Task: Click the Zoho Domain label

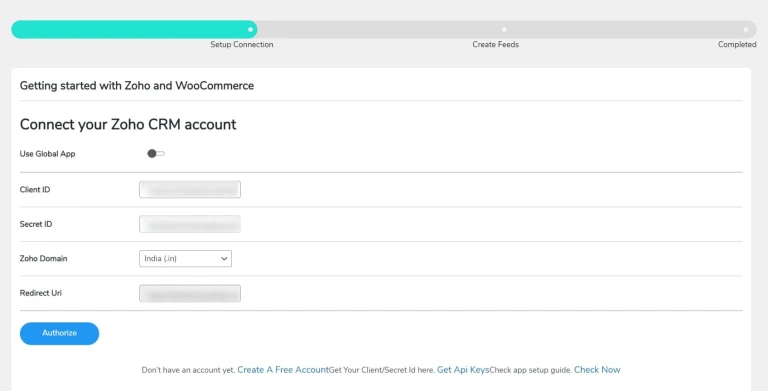Action: pyautogui.click(x=43, y=259)
